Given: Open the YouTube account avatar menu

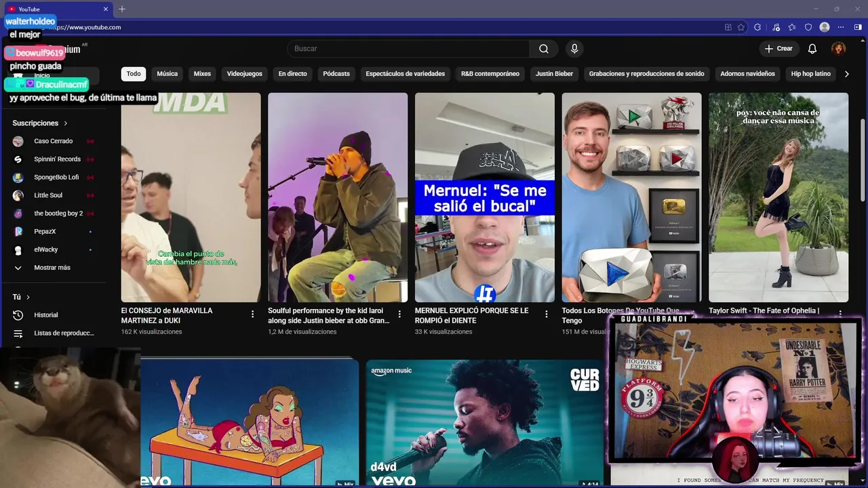Looking at the screenshot, I should click(839, 49).
